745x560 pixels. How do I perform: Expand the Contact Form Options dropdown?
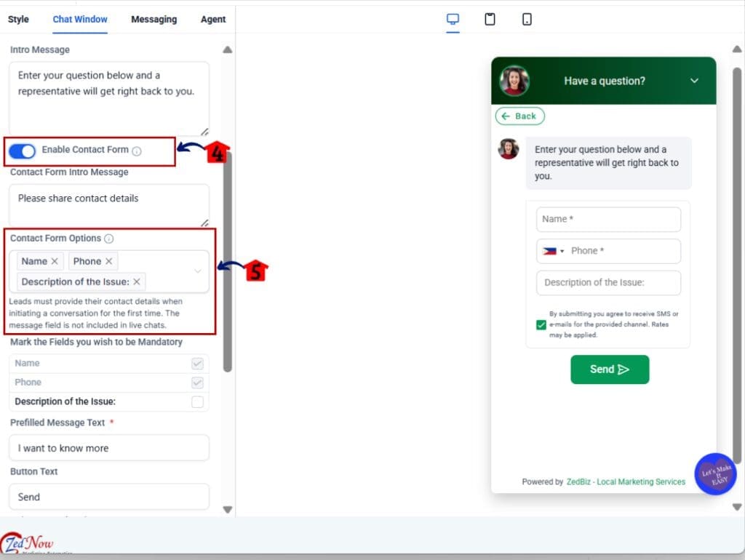[x=198, y=271]
